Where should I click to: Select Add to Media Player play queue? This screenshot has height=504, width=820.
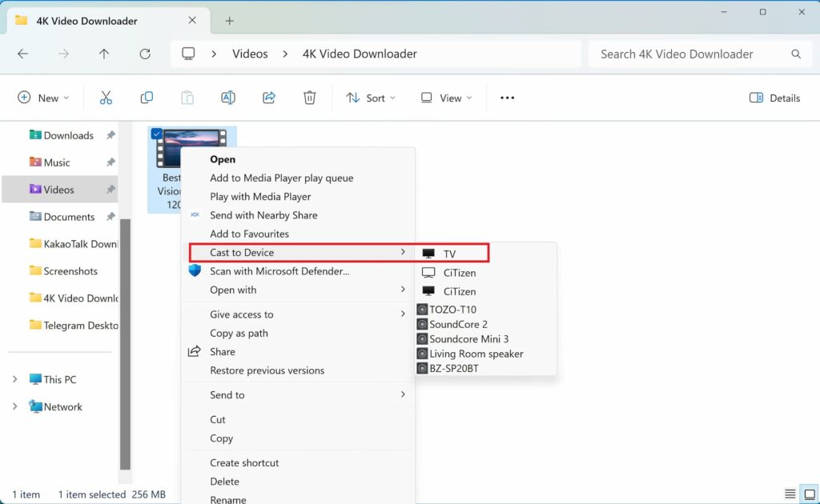coord(298,178)
